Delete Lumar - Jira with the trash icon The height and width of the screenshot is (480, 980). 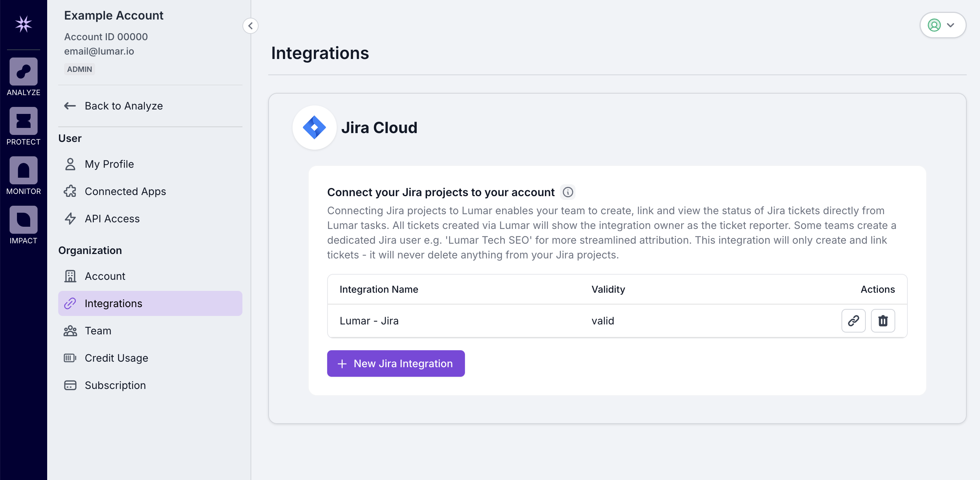pyautogui.click(x=883, y=321)
